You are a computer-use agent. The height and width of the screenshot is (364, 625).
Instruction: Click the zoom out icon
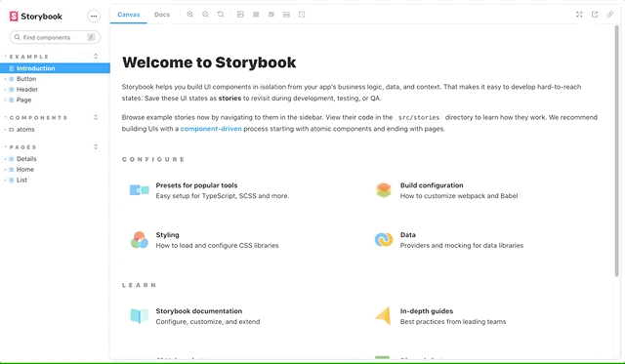pyautogui.click(x=205, y=15)
